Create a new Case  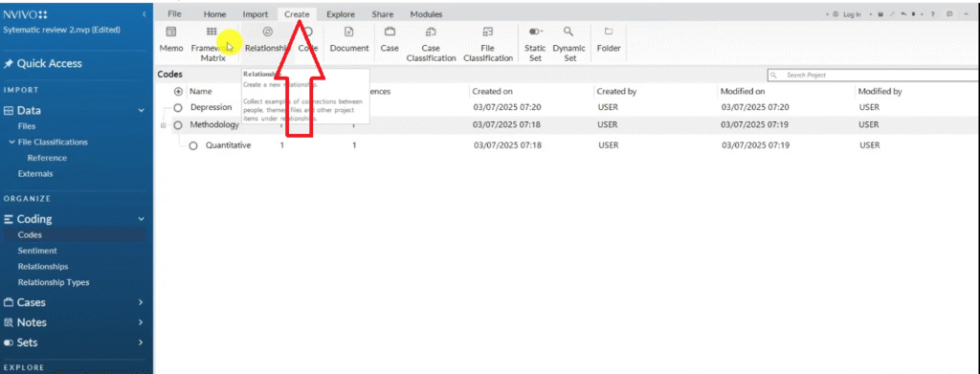[x=390, y=39]
